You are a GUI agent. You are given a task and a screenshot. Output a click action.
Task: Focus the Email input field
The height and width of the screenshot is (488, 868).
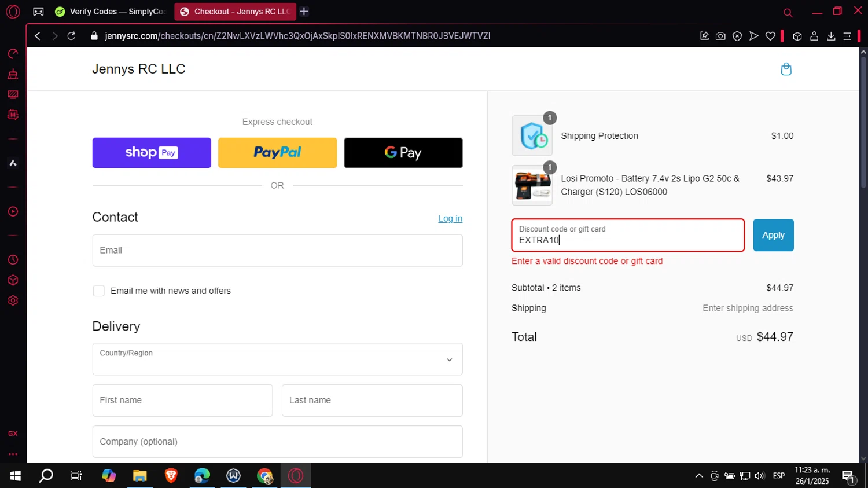(x=277, y=250)
